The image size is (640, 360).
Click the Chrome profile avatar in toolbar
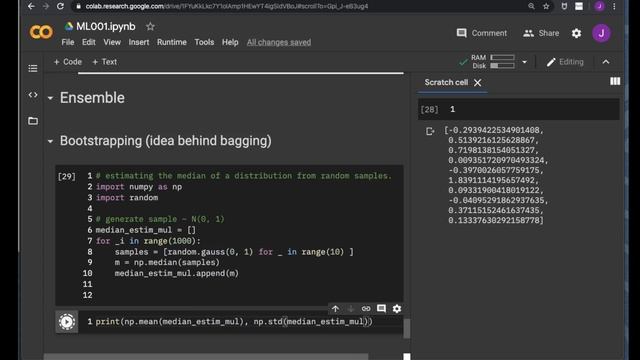click(x=599, y=6)
